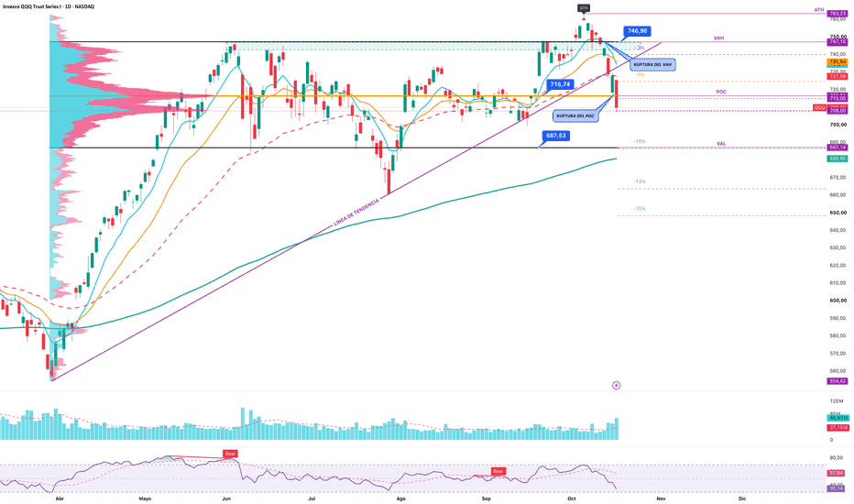
Task: Click the -10% drawdown label
Action: click(x=640, y=141)
